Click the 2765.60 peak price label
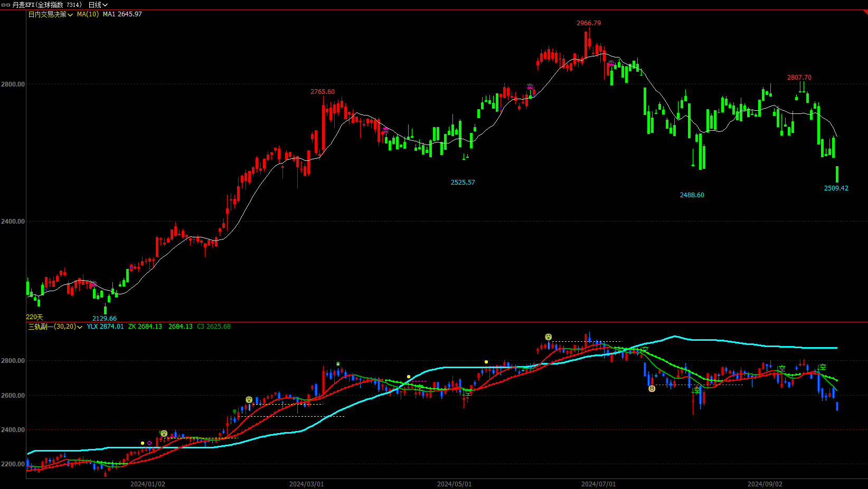This screenshot has height=489, width=868. (x=323, y=92)
